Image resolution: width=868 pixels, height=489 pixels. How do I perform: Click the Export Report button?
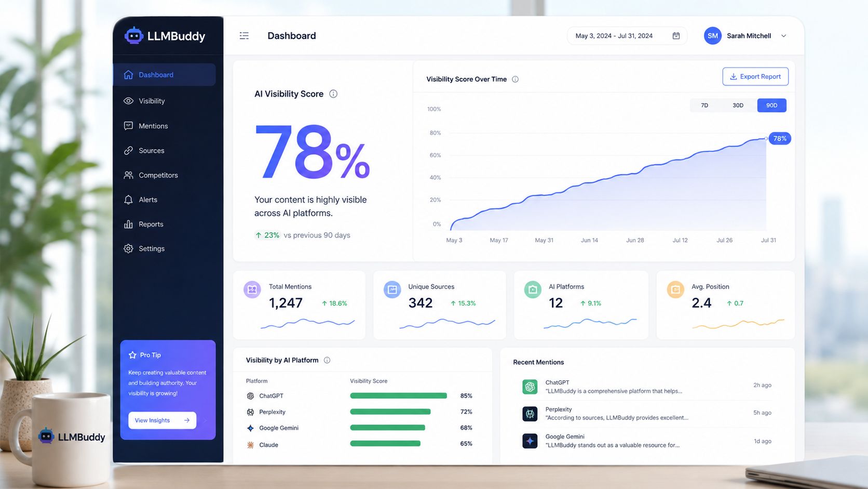coord(755,76)
